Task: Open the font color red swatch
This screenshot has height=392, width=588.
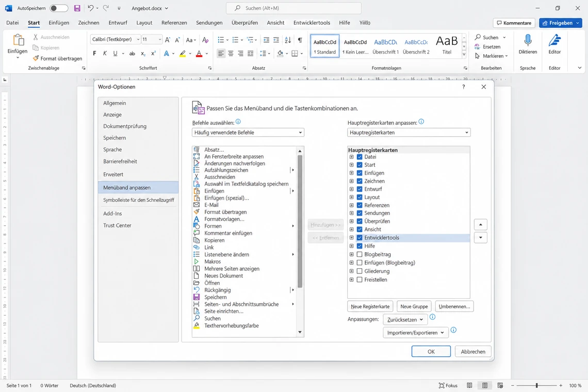Action: [199, 54]
